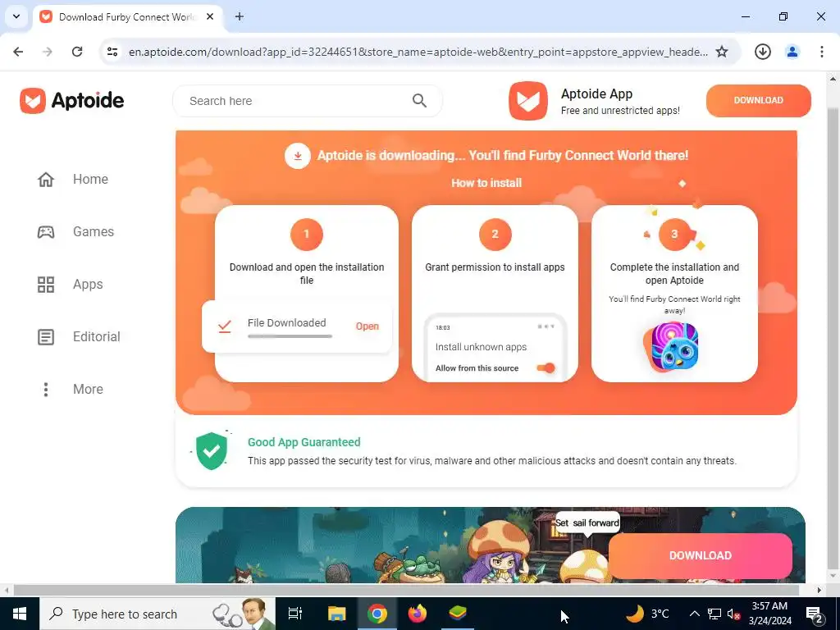Click the magnifier search icon
This screenshot has height=630, width=840.
[419, 101]
